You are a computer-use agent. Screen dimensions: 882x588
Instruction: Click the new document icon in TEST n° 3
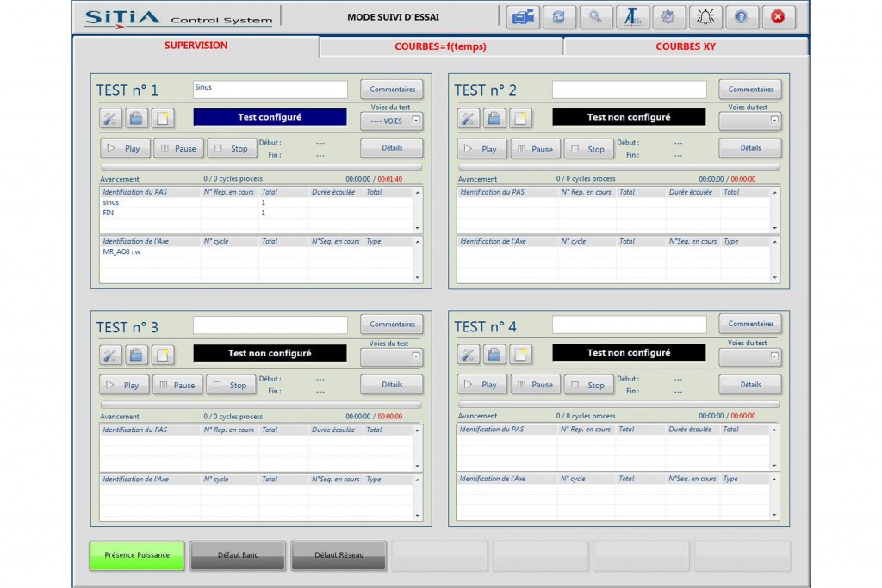[163, 355]
